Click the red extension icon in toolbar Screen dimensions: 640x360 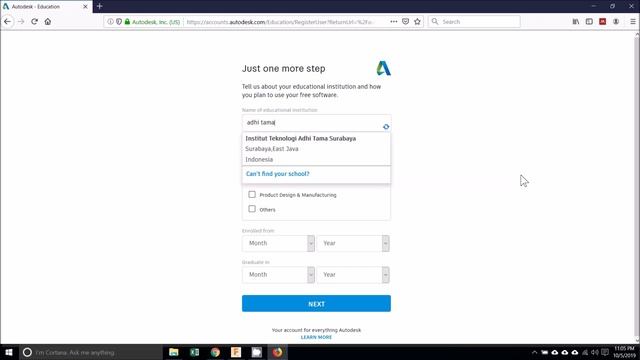(602, 22)
